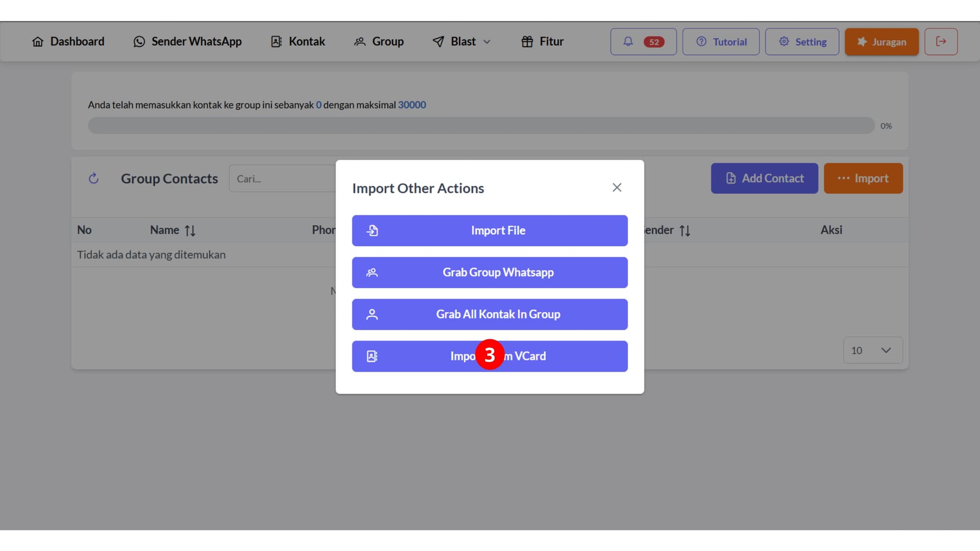Click the Add Contact button
Screen dimensions: 980x551
(764, 178)
